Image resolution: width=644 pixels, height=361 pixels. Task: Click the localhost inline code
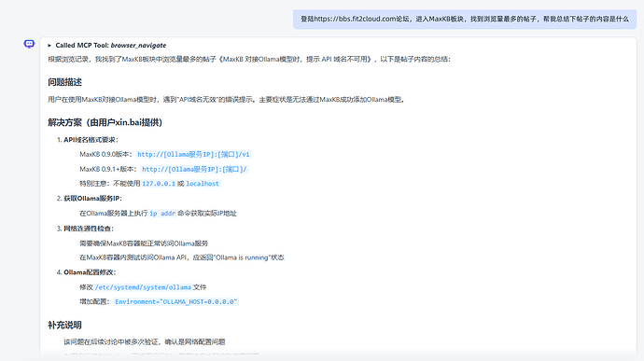tap(203, 184)
